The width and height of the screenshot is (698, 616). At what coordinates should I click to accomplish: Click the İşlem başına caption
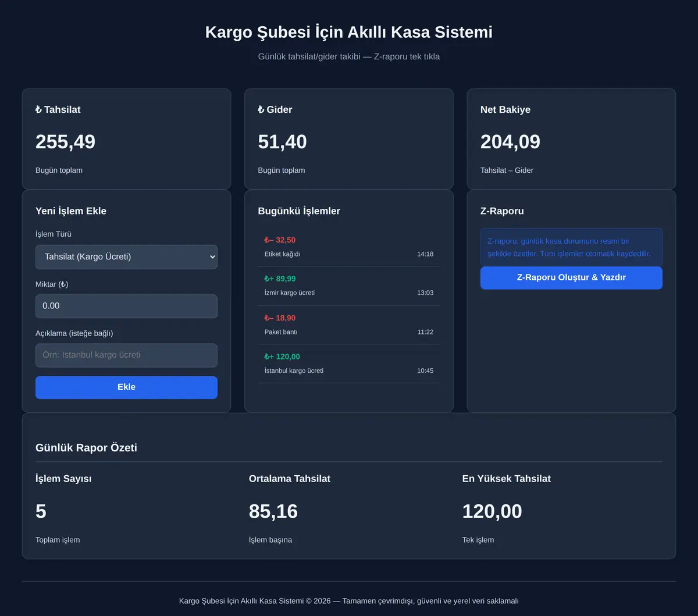pos(270,540)
